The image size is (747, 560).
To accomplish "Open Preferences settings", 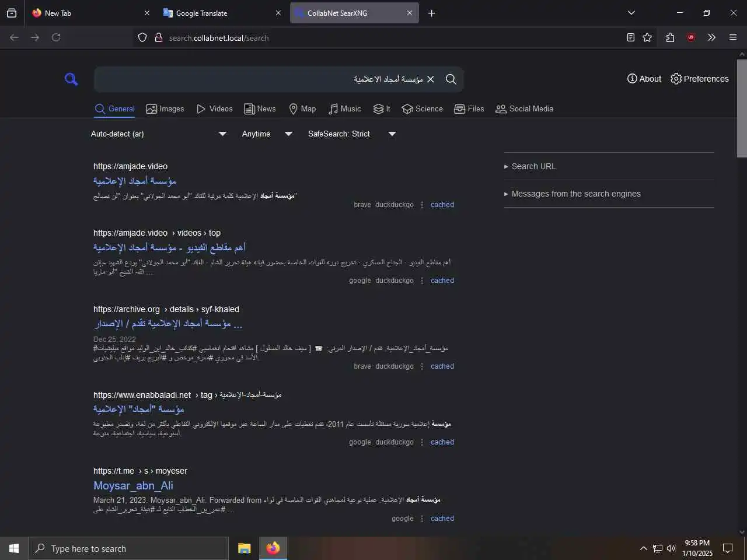I will pyautogui.click(x=700, y=79).
